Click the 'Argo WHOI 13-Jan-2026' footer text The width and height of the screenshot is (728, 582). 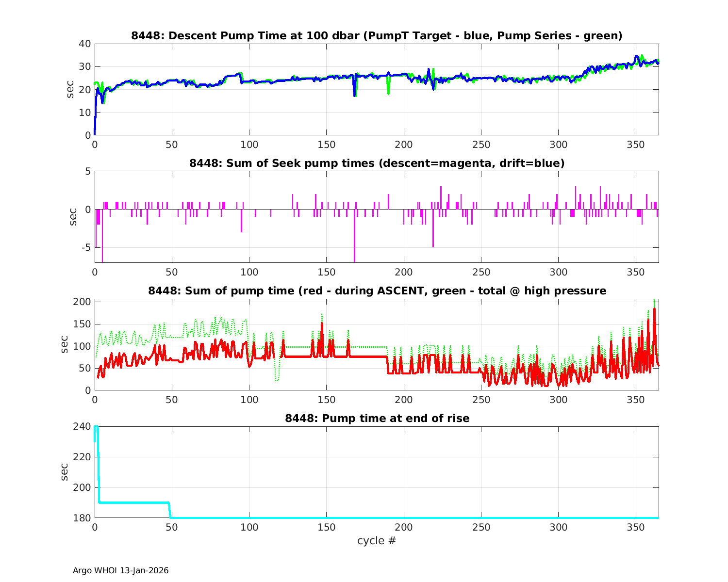click(120, 570)
